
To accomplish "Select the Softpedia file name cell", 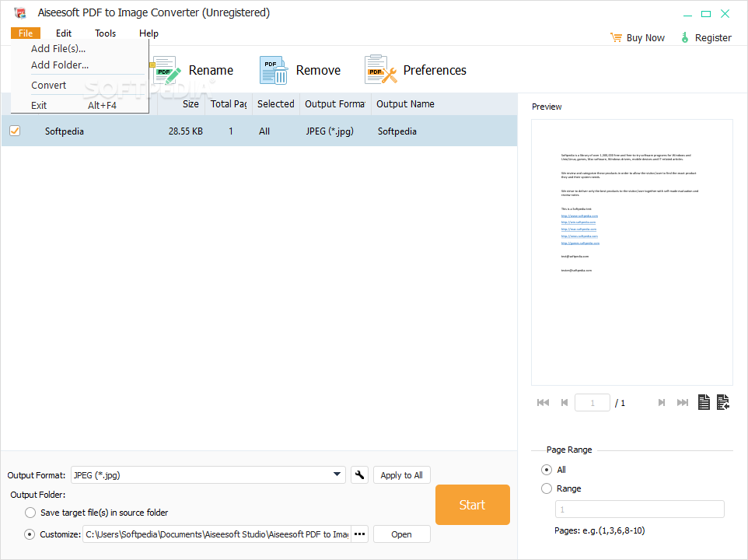I will 65,131.
